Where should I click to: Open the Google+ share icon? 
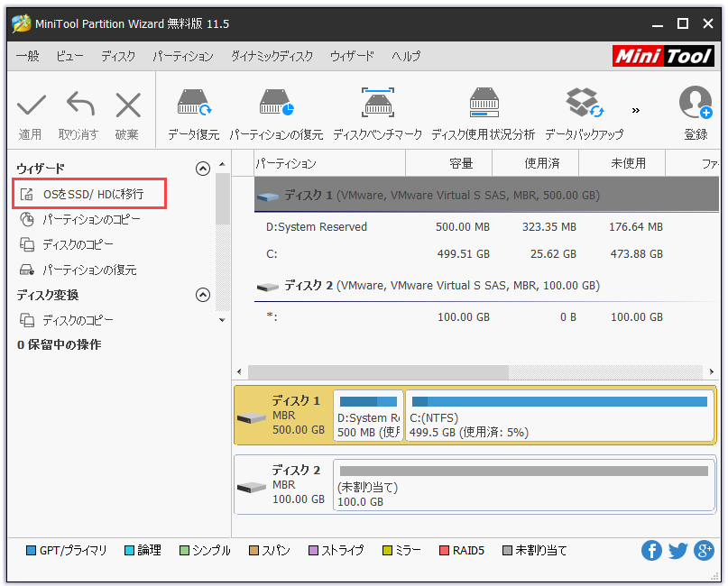pos(704,551)
